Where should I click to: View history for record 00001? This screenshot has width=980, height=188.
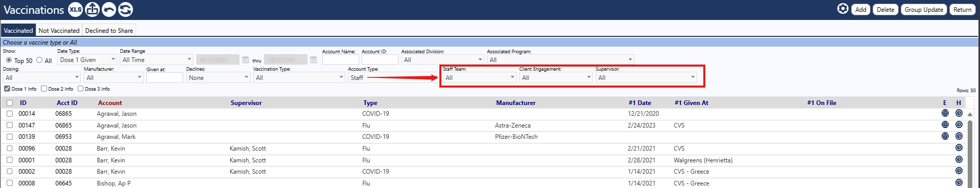(x=959, y=159)
